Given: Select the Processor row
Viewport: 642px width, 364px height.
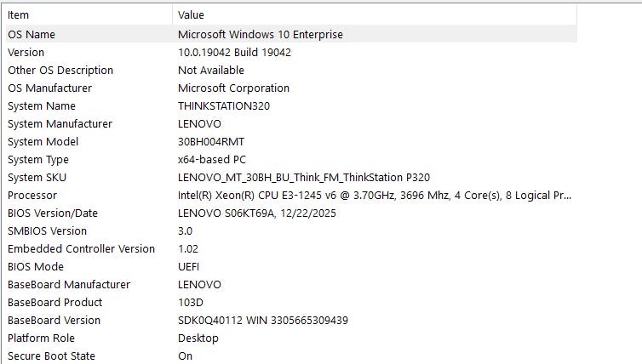Looking at the screenshot, I should 291,195.
